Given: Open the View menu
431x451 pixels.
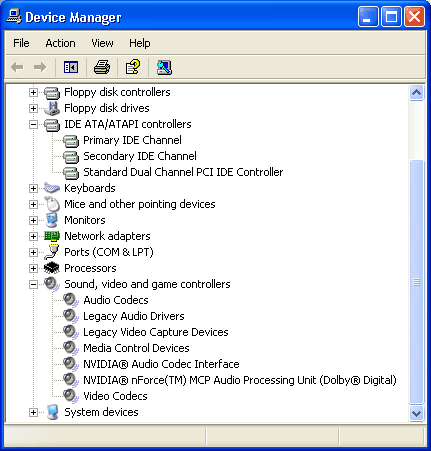Looking at the screenshot, I should (102, 43).
